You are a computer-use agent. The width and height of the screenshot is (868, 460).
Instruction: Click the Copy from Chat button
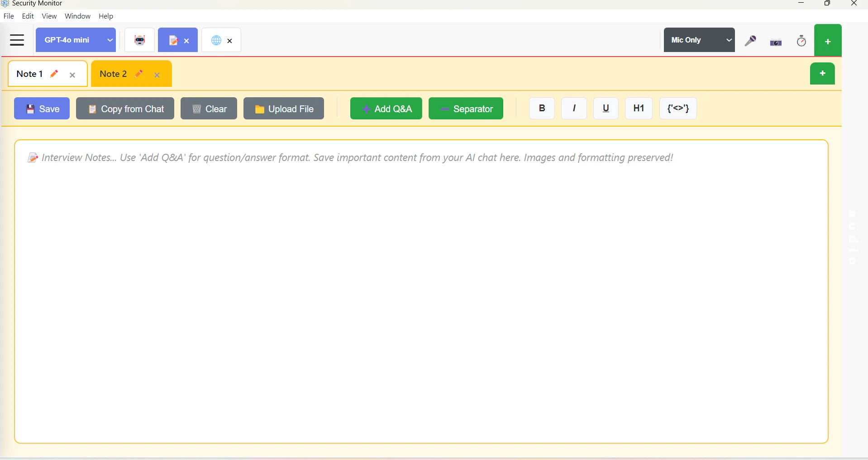pos(125,108)
